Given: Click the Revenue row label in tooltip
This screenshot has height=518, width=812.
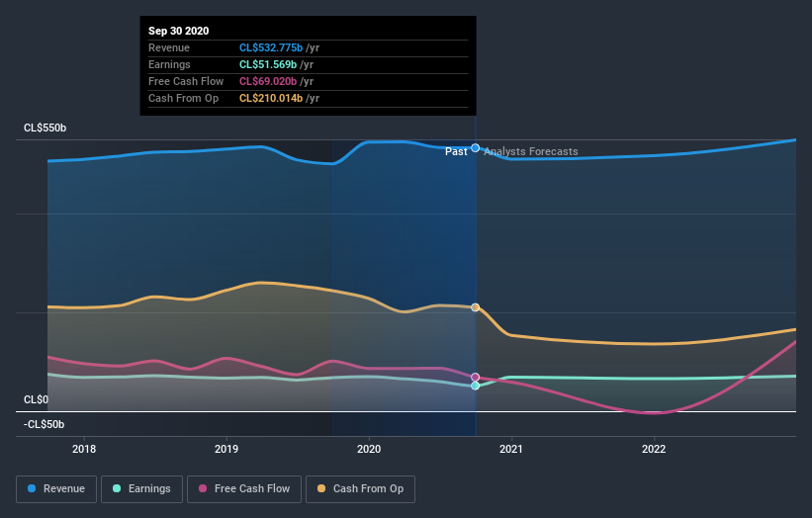Looking at the screenshot, I should click(169, 47).
